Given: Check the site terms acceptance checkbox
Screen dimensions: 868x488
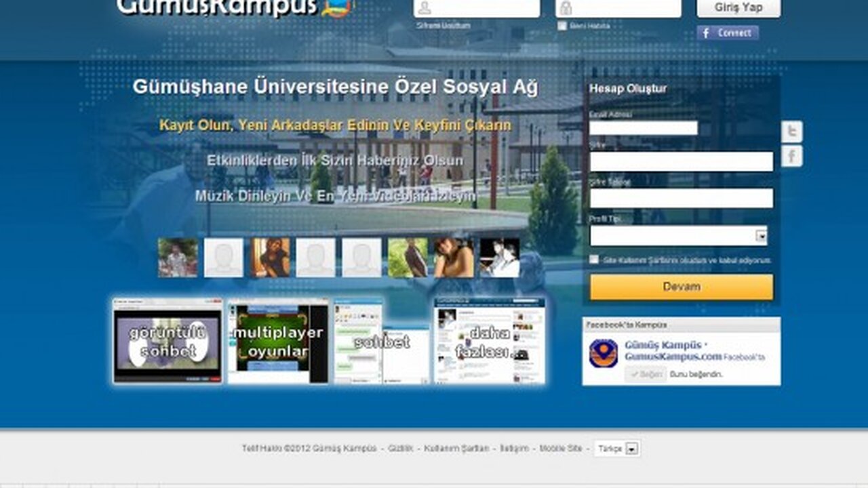Looking at the screenshot, I should [x=594, y=260].
